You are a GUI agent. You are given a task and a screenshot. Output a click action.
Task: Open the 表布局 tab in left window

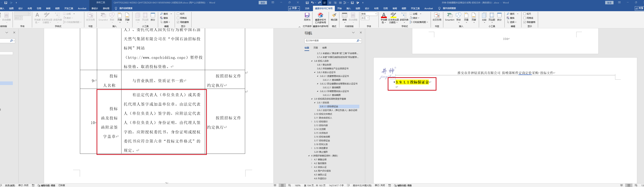[x=106, y=8]
